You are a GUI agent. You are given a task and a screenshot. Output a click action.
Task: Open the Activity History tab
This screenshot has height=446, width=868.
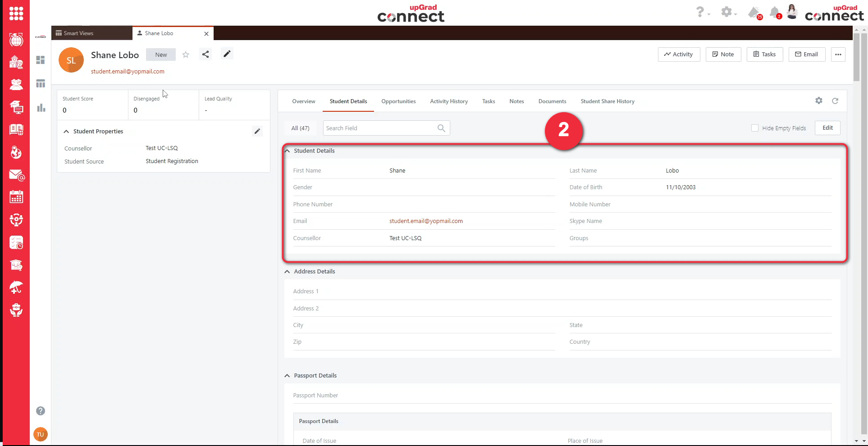point(449,101)
